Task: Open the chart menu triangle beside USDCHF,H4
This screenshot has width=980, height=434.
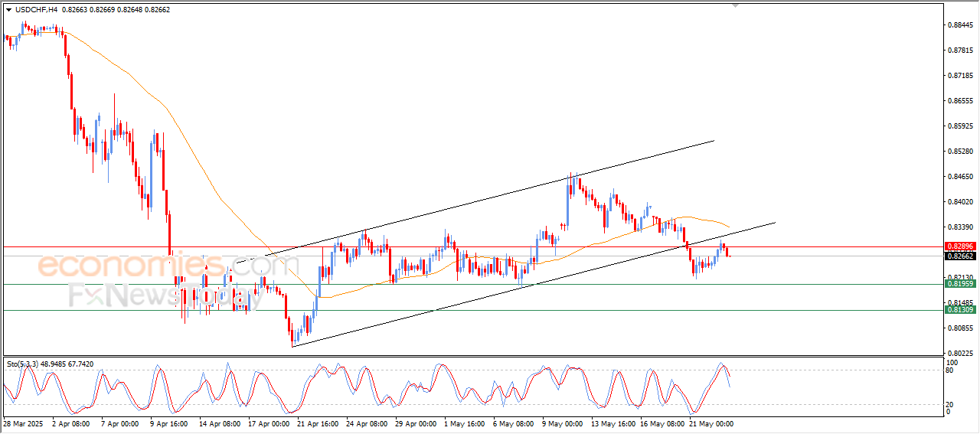Action: pyautogui.click(x=8, y=9)
